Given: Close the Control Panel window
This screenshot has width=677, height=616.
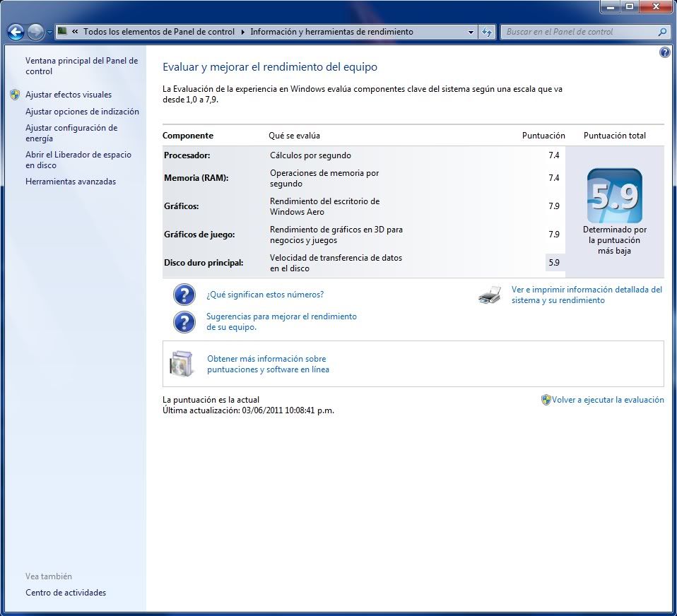Looking at the screenshot, I should pos(657,7).
